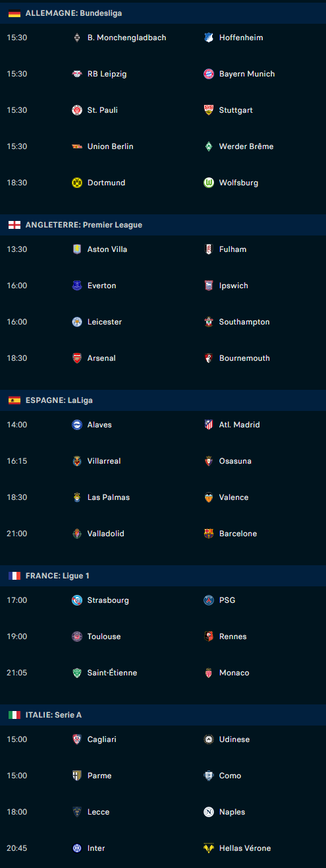Click the PSG club logo
The height and width of the screenshot is (868, 326).
click(209, 600)
